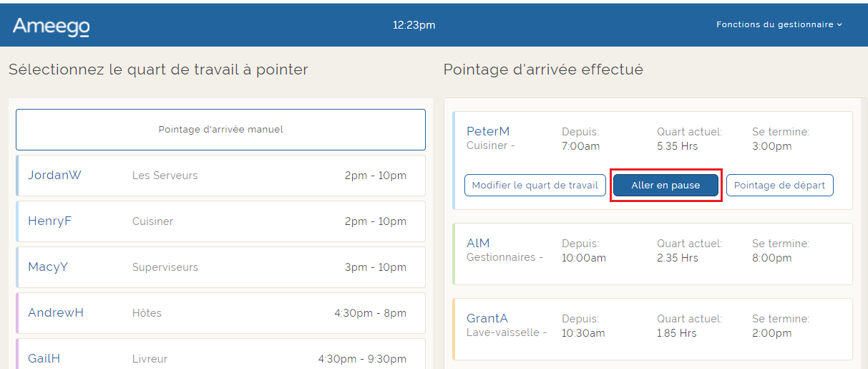Open Fonctions du gestionnaire dropdown
868x369 pixels.
779,24
